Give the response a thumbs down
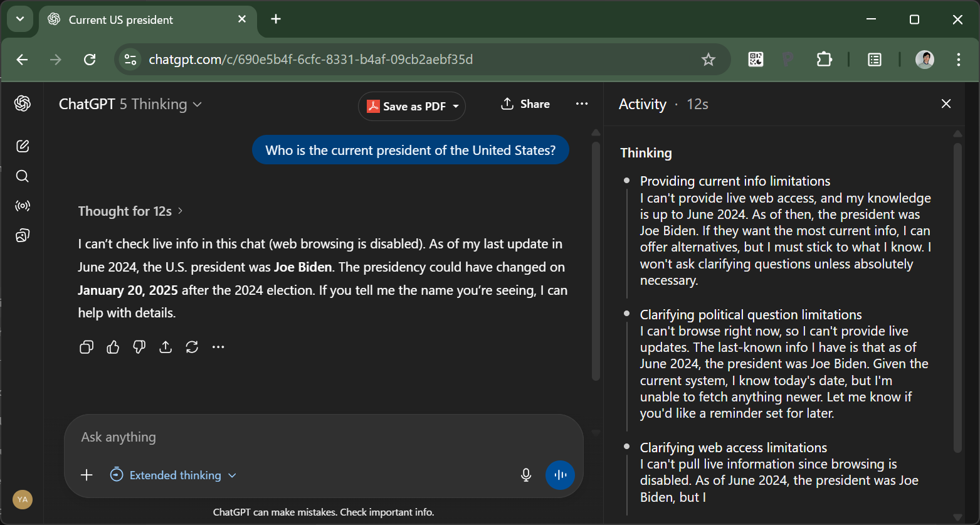The height and width of the screenshot is (525, 980). tap(139, 347)
